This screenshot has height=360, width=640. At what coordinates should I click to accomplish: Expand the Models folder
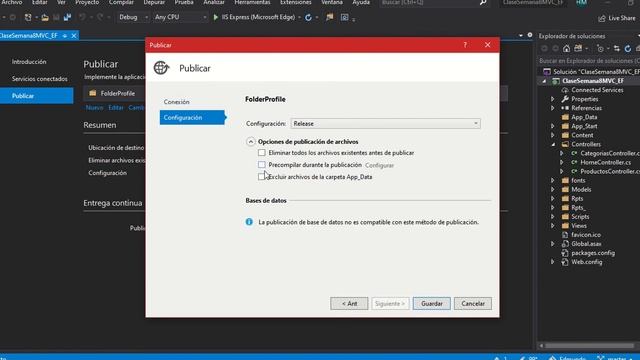click(553, 189)
